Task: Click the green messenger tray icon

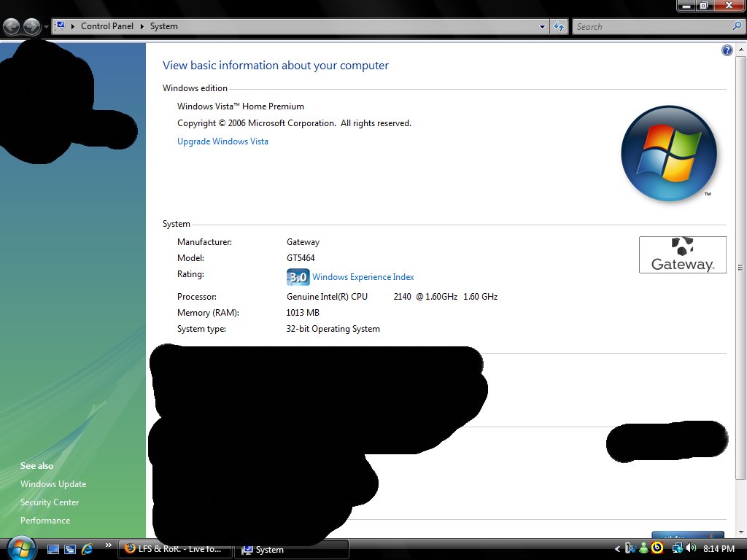Action: click(643, 548)
